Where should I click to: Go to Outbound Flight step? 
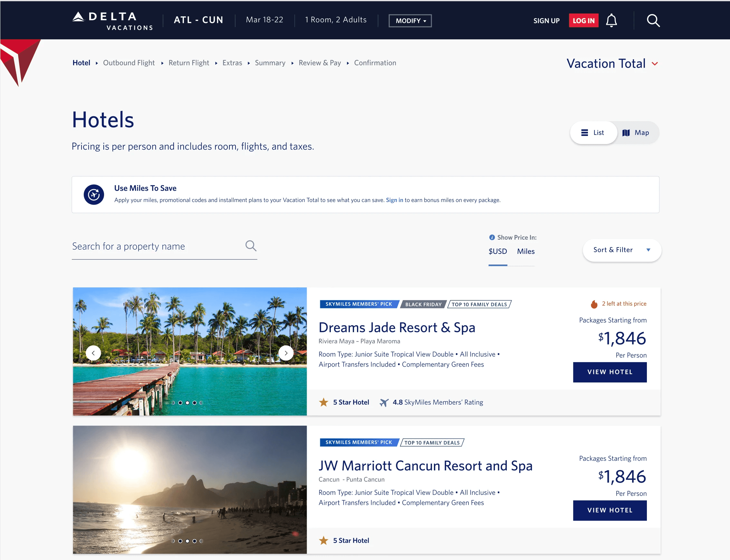tap(129, 63)
